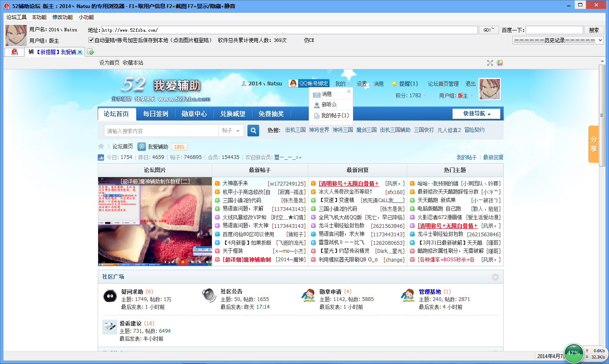The image size is (609, 364).
Task: Click the hot search link 凡人修真2
Action: [449, 130]
